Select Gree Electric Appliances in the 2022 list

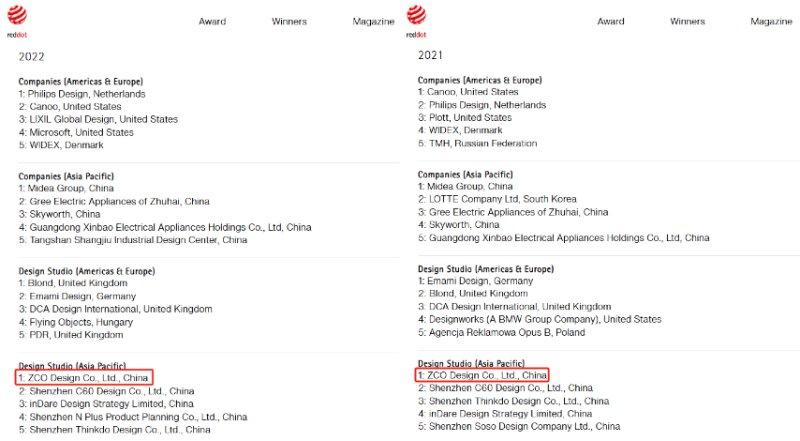click(x=114, y=202)
